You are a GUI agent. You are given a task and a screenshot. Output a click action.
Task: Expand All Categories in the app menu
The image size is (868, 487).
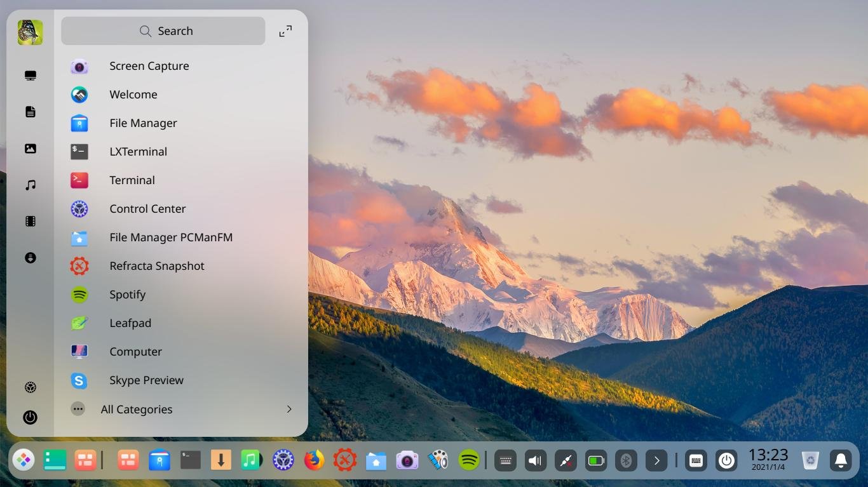coord(137,409)
